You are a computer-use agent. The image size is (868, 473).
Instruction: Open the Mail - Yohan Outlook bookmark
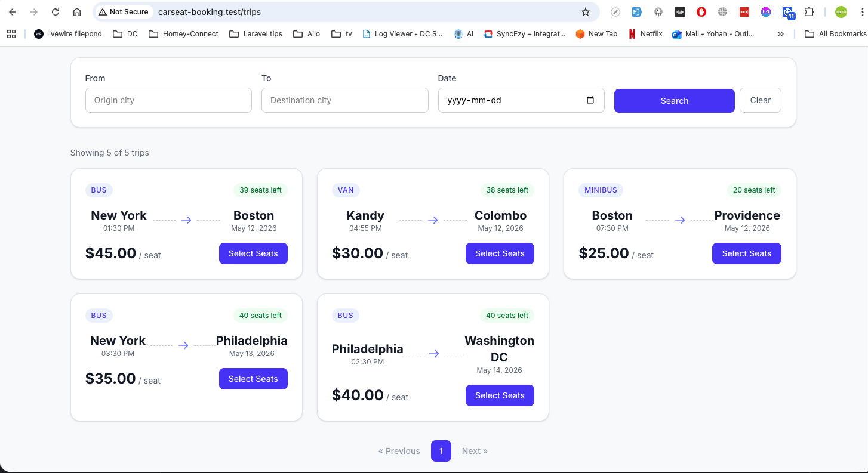(713, 34)
